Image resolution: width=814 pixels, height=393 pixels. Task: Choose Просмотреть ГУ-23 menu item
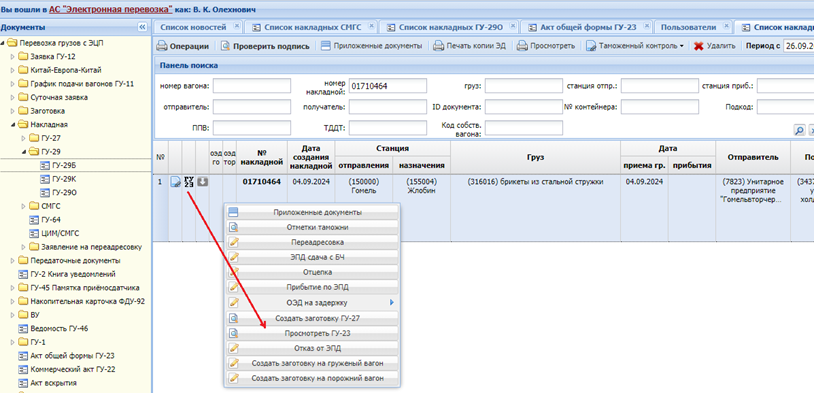313,333
